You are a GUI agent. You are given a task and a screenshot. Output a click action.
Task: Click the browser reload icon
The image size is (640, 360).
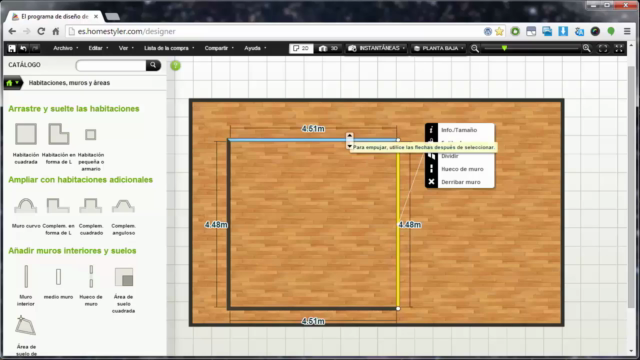(41, 31)
